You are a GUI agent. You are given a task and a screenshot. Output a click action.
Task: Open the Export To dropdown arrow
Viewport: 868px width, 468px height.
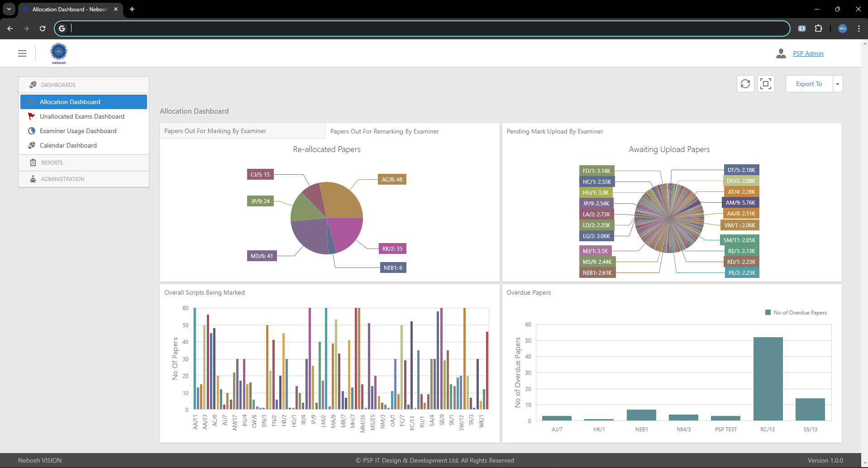(x=838, y=84)
